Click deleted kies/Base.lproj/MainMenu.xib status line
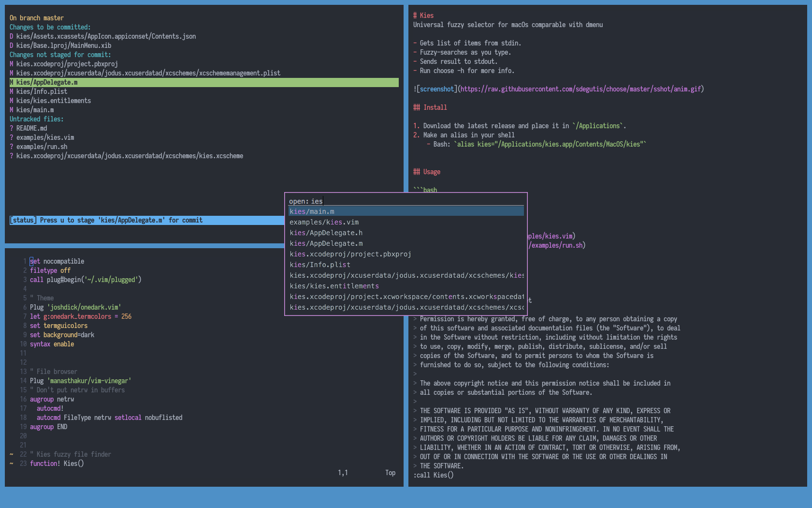The width and height of the screenshot is (812, 508). click(60, 45)
